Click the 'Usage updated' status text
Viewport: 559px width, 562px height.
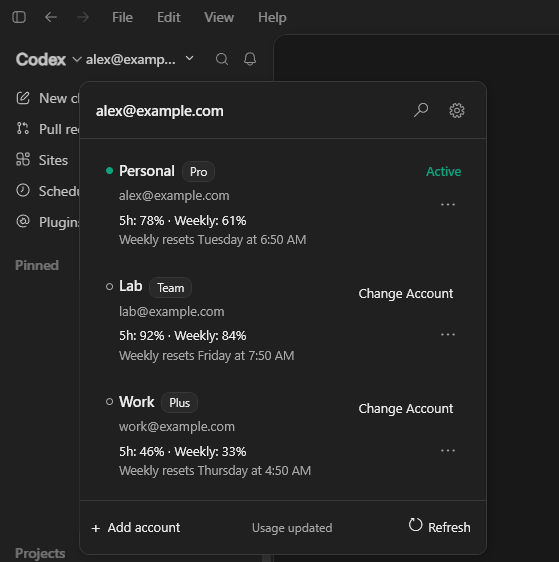click(292, 528)
